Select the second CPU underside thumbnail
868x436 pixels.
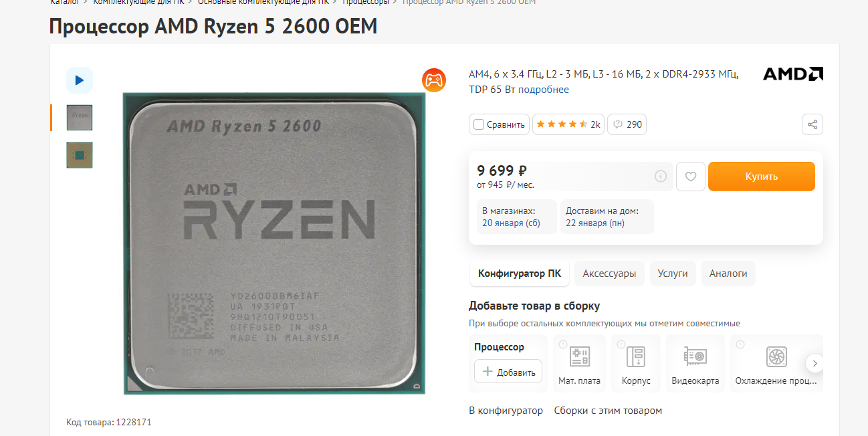tap(80, 154)
